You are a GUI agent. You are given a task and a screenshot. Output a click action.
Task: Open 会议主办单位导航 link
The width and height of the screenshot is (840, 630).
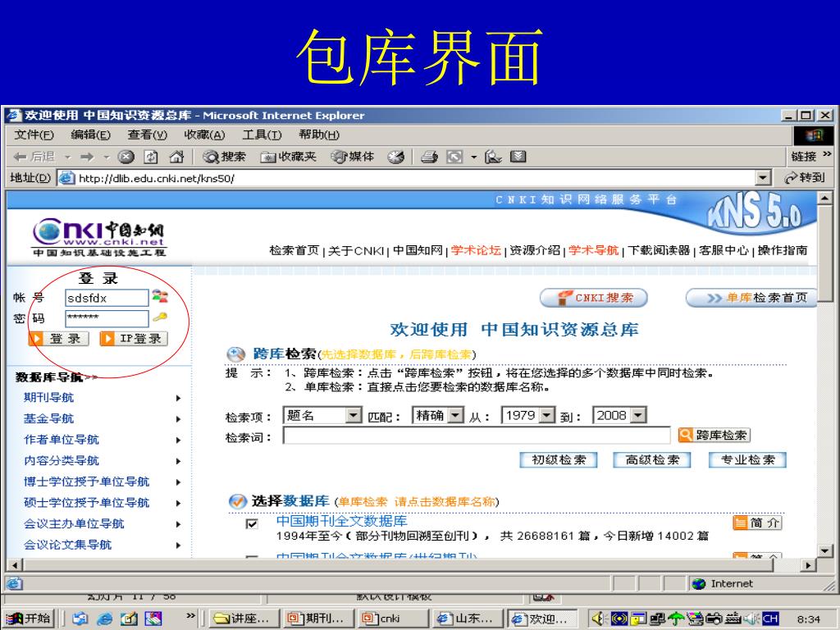click(x=74, y=523)
